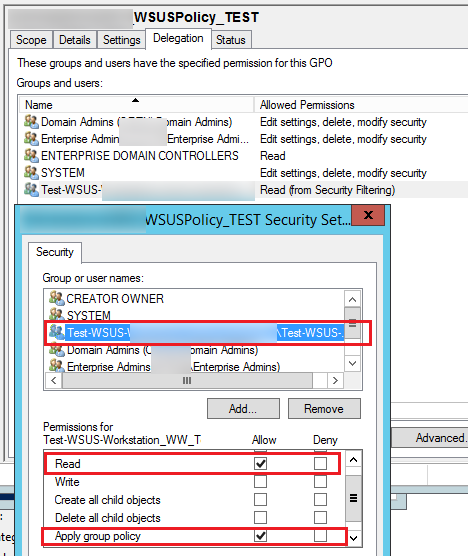
Task: Click 'Read (from Security Filtering)' permission text
Action: [328, 190]
